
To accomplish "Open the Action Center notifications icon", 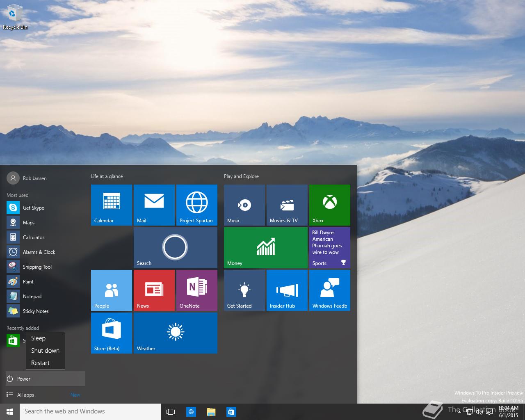I will tap(489, 412).
